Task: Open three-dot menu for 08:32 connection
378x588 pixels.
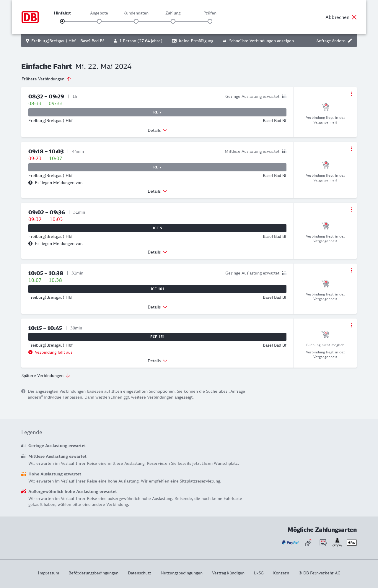Action: point(351,94)
